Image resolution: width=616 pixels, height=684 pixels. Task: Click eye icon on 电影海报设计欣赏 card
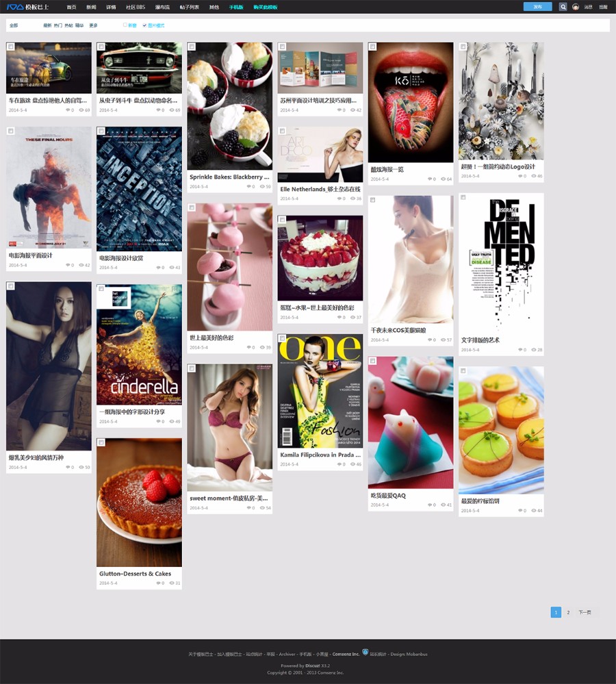[x=172, y=268]
